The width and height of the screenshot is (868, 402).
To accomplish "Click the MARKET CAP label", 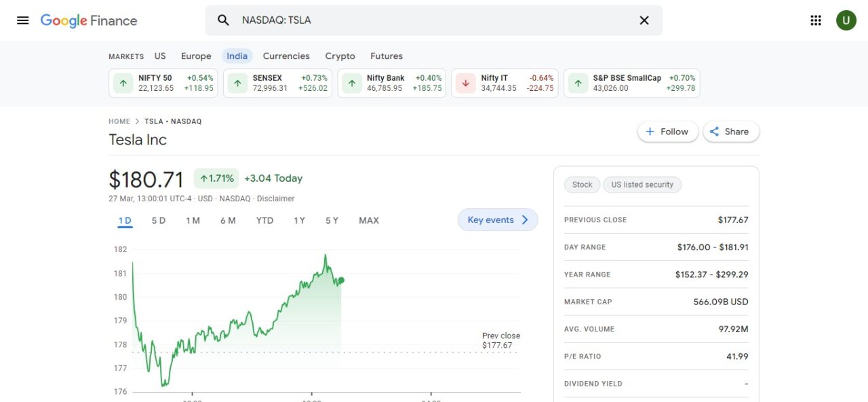I will (587, 302).
